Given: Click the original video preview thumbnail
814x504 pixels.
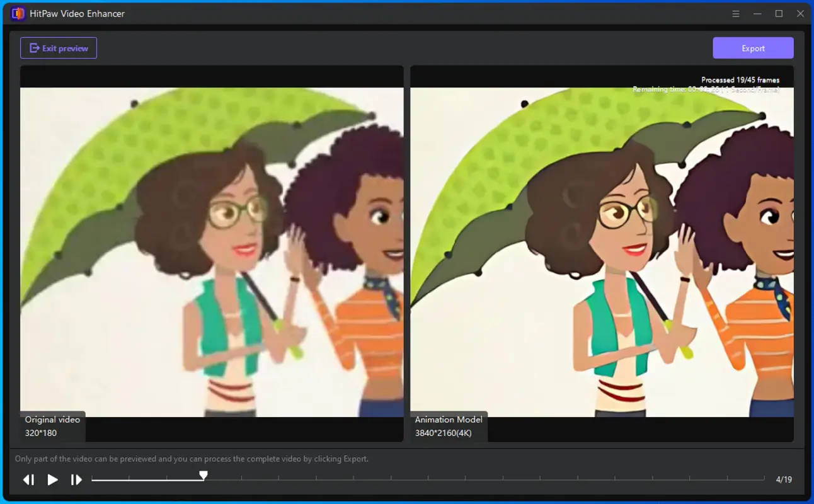Looking at the screenshot, I should coord(212,252).
